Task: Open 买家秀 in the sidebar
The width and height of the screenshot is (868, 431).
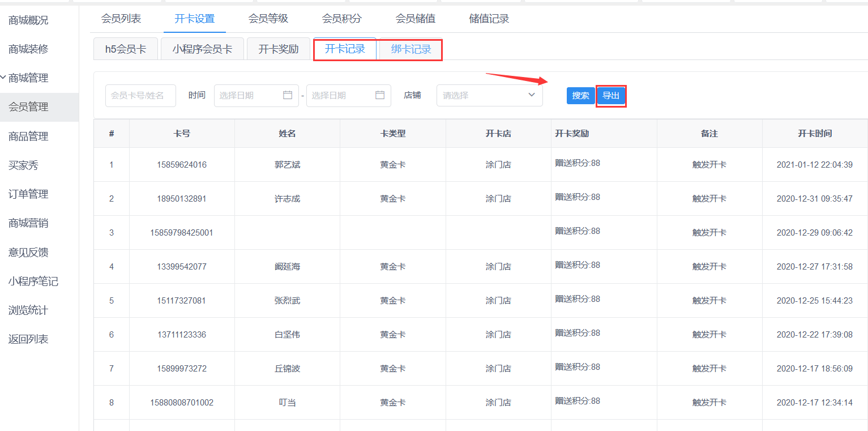Action: [24, 165]
